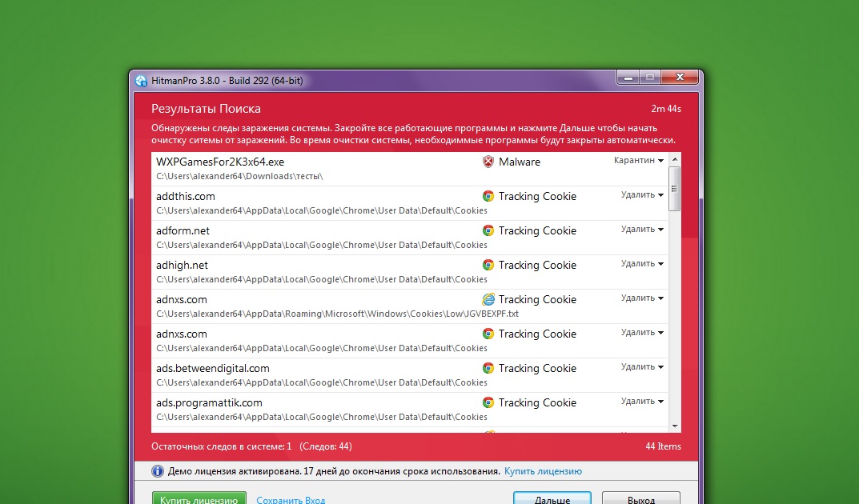The width and height of the screenshot is (859, 504).
Task: Open the Удалить dropdown for ads.programattik.com
Action: tap(642, 402)
